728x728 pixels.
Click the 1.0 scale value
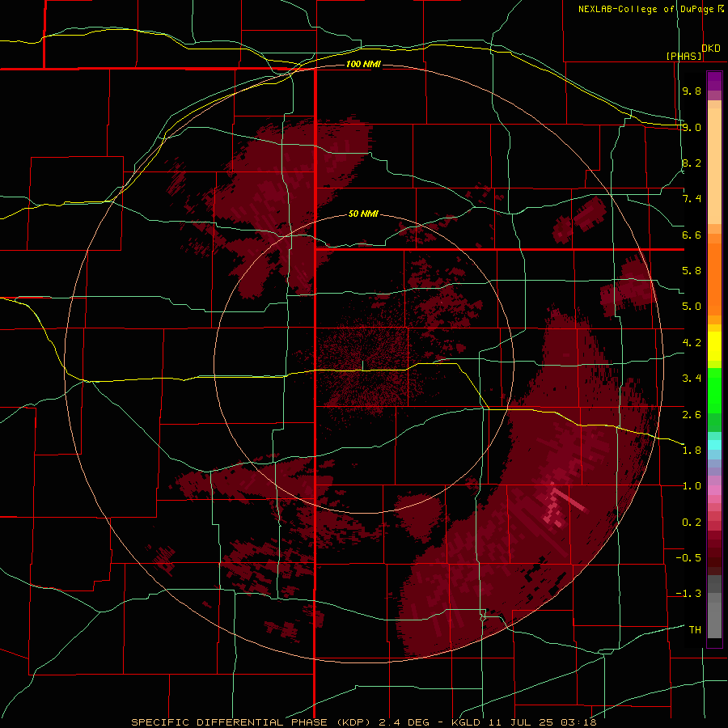[x=692, y=486]
